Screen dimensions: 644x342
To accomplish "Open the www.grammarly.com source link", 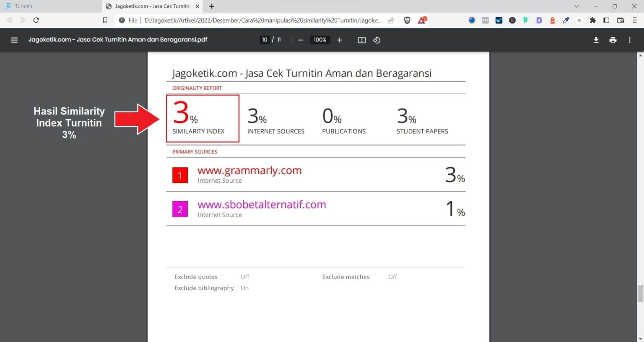I will [x=249, y=170].
